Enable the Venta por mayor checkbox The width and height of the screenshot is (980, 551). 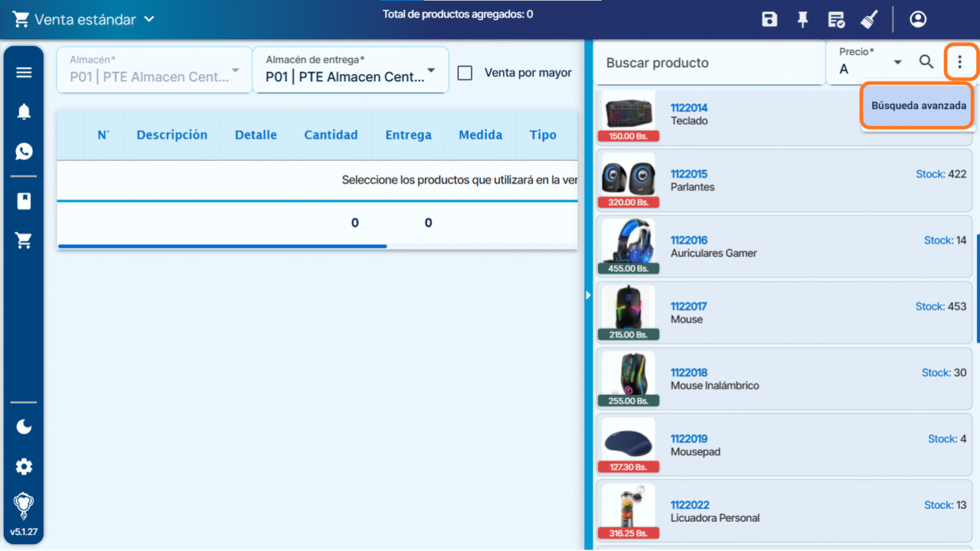(x=465, y=73)
